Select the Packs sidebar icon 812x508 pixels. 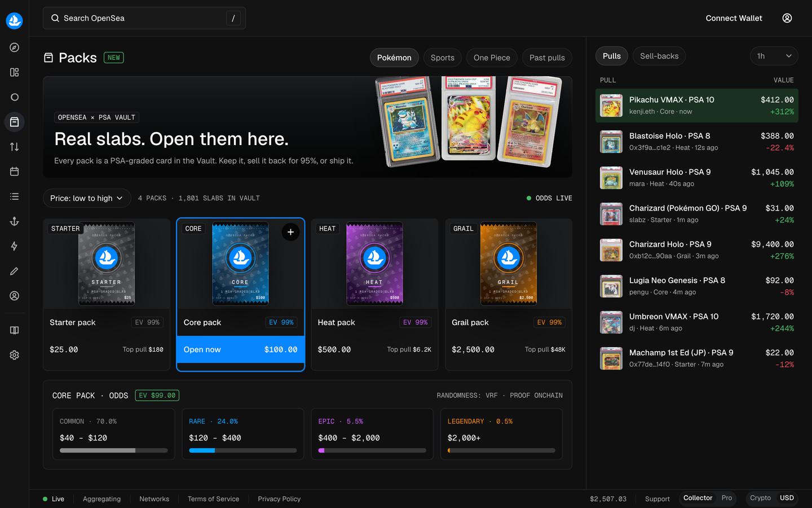point(15,122)
